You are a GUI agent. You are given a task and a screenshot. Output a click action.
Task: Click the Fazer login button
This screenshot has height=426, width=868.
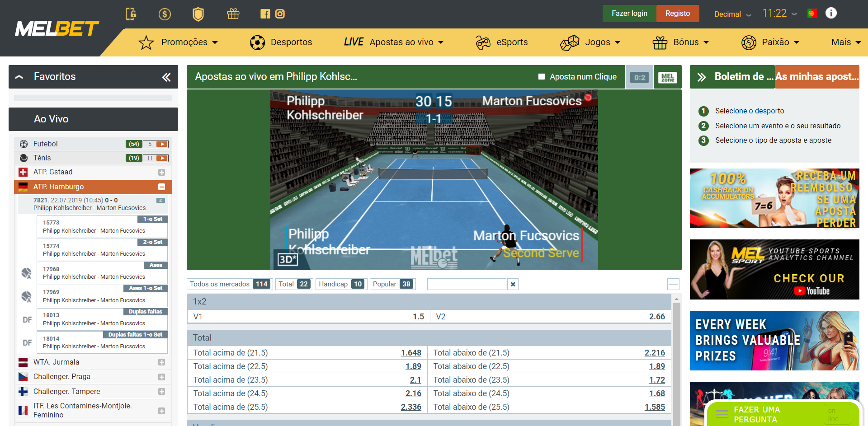(x=629, y=14)
